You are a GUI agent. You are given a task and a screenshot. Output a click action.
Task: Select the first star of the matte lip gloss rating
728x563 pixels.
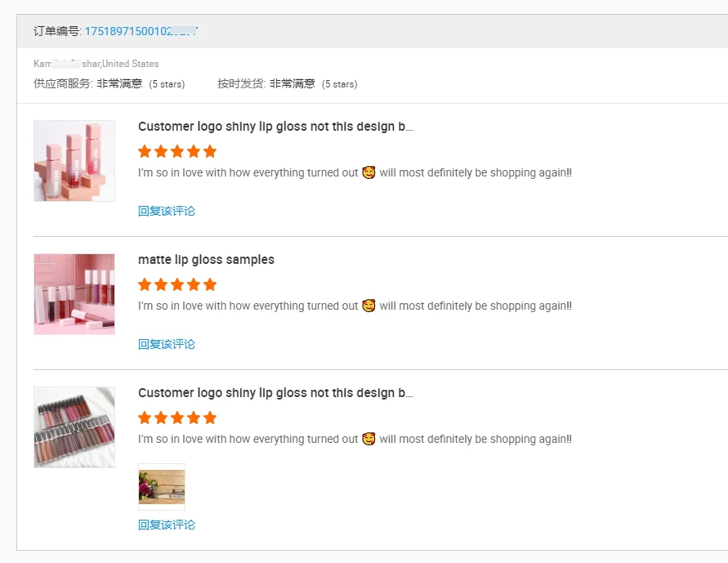tap(145, 284)
